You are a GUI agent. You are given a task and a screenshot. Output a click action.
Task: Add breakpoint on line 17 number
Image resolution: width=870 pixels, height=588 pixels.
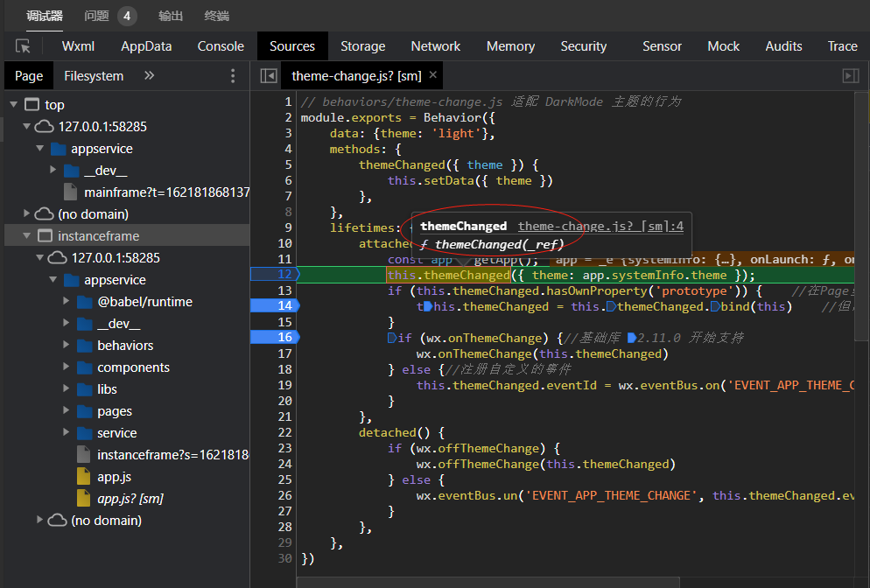click(284, 353)
